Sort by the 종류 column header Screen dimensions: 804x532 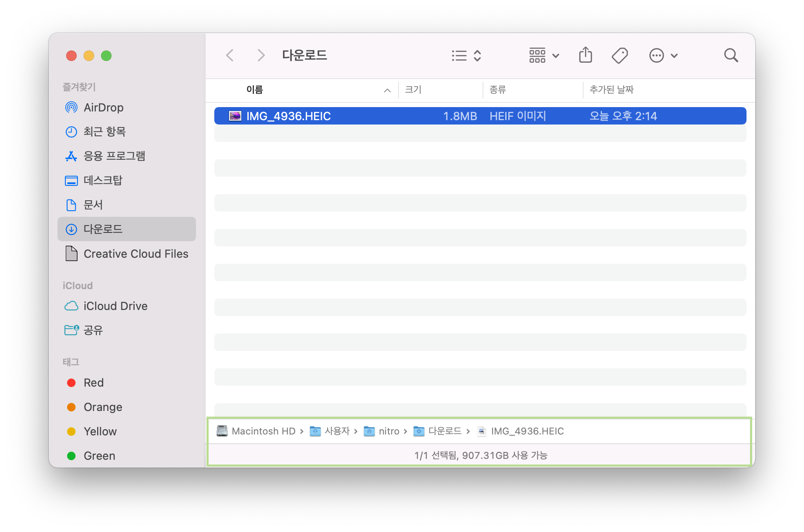pos(497,90)
